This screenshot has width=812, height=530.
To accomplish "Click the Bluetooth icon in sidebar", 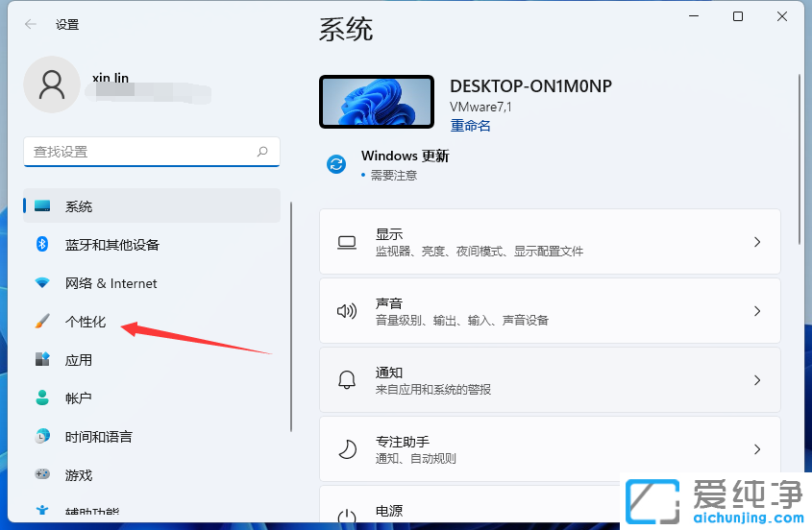I will [42, 244].
